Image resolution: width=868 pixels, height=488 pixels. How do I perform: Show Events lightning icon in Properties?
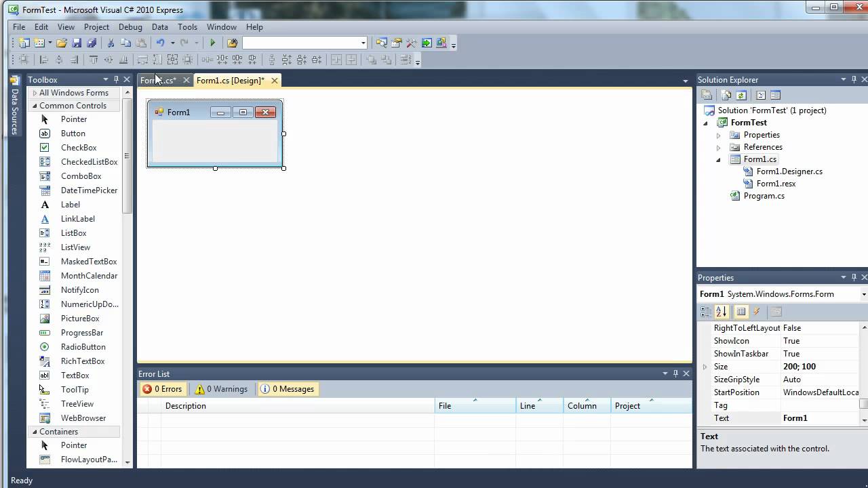click(x=757, y=312)
